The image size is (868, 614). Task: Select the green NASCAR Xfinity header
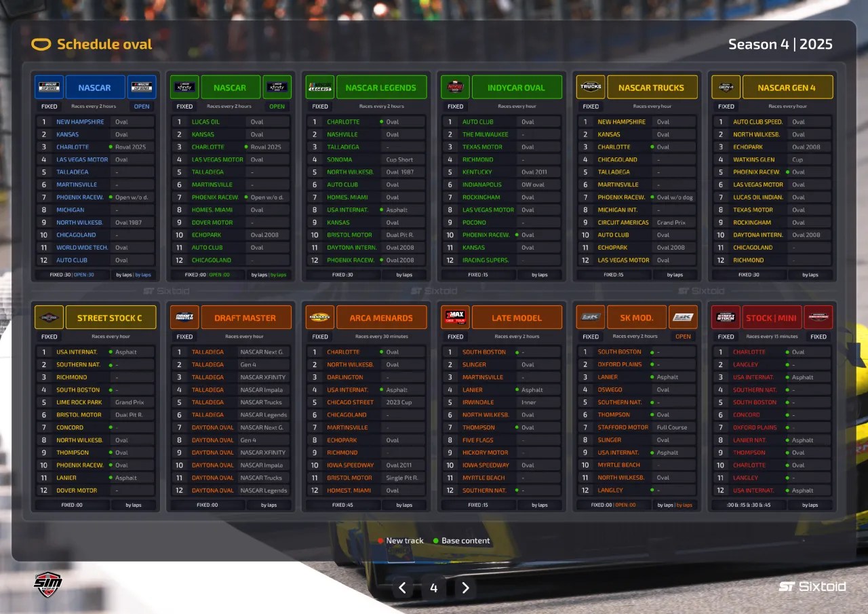tap(231, 88)
